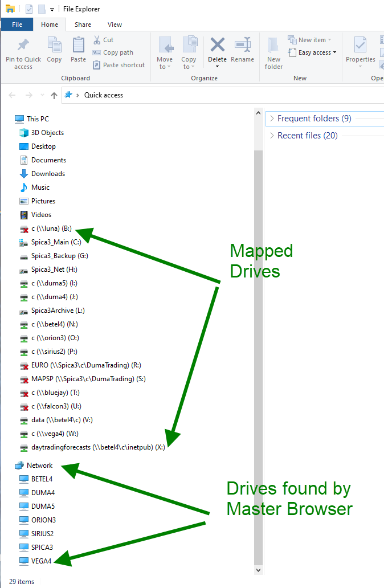Click the Cut scissors icon
This screenshot has height=588, width=384.
[97, 40]
